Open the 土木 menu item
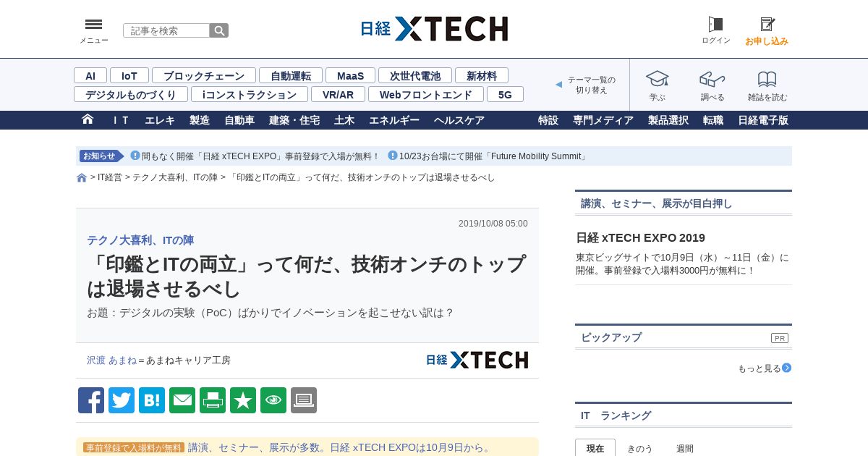Screen dimensions: 868x456 tap(344, 120)
